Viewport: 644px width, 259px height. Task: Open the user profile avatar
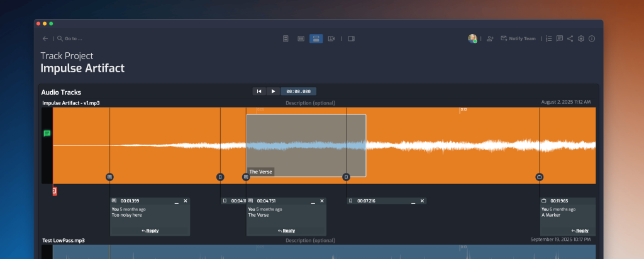coord(472,38)
